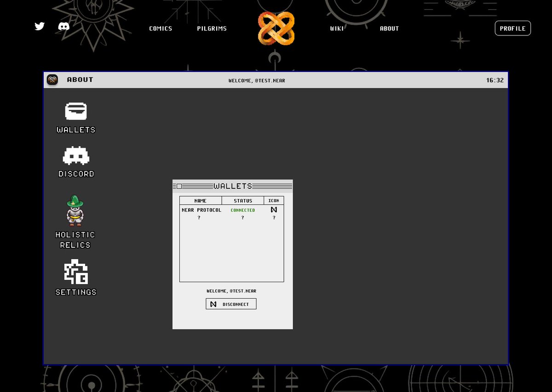Open the Twitter bird icon link

pyautogui.click(x=40, y=26)
